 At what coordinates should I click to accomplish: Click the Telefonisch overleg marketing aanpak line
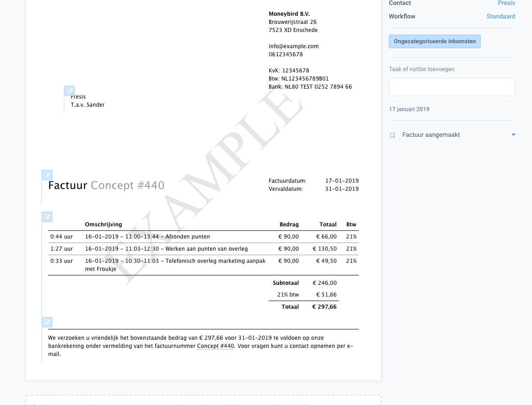tap(175, 265)
